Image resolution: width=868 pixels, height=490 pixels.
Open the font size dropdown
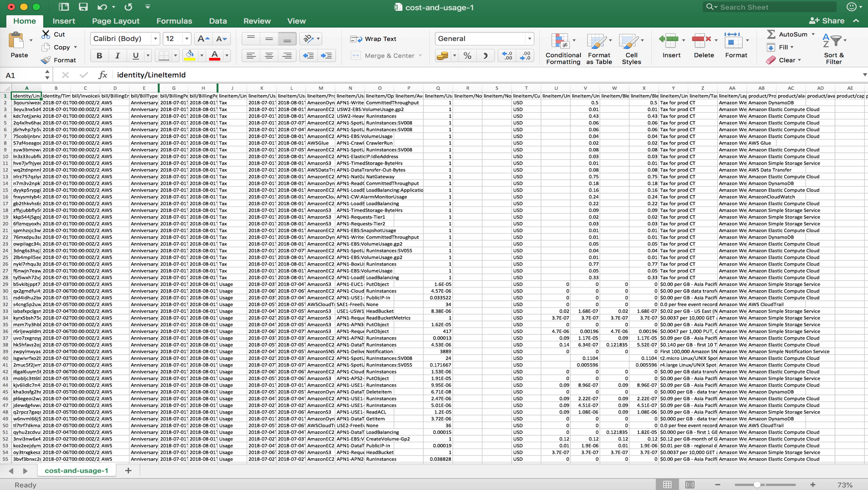pyautogui.click(x=187, y=39)
